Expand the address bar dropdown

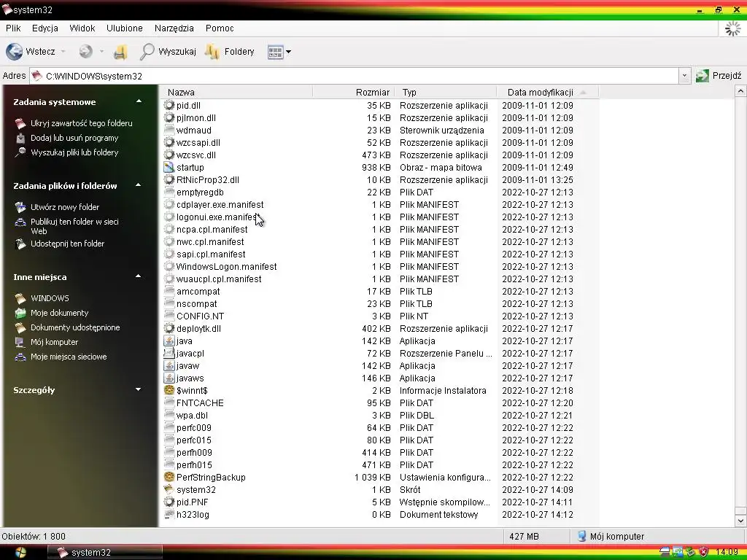tap(684, 76)
